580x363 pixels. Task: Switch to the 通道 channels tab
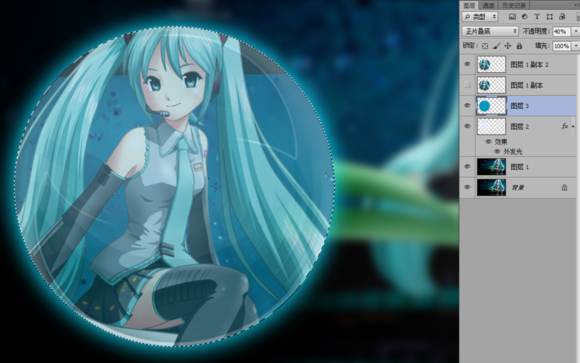click(488, 5)
